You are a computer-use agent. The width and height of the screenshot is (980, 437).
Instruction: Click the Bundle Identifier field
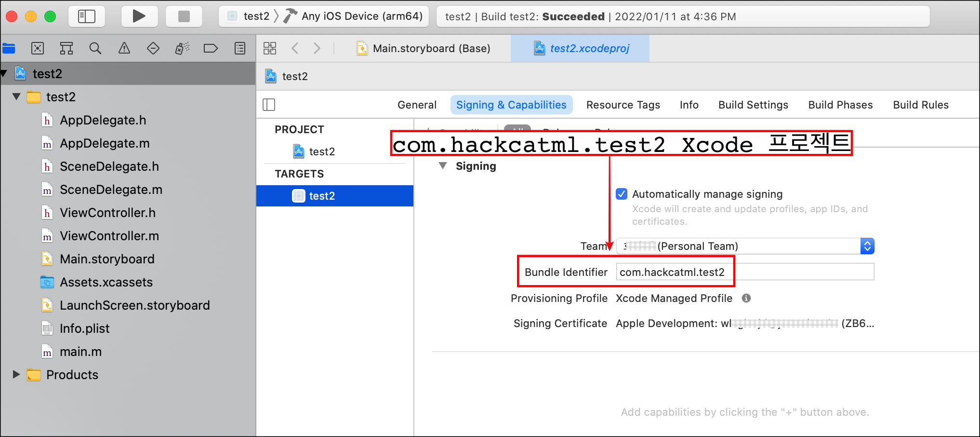tap(745, 272)
